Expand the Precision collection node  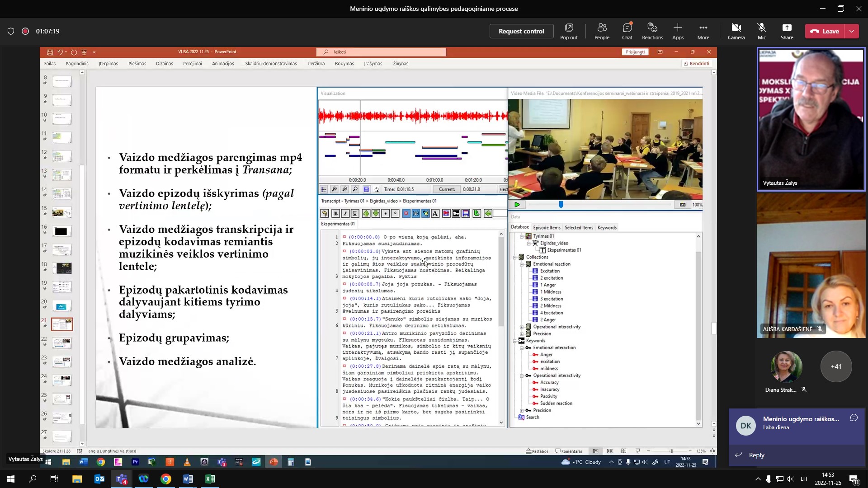[x=522, y=333]
